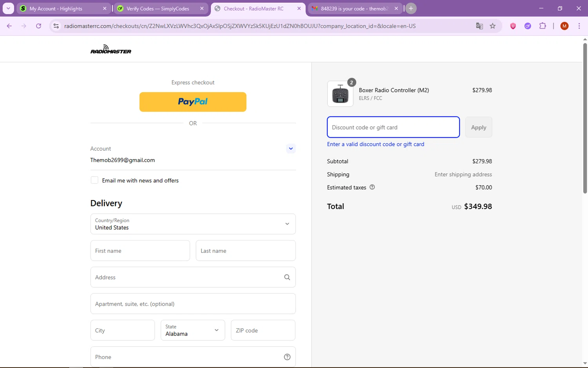Close the My Account - Highlights tab
The width and height of the screenshot is (588, 368).
click(105, 8)
